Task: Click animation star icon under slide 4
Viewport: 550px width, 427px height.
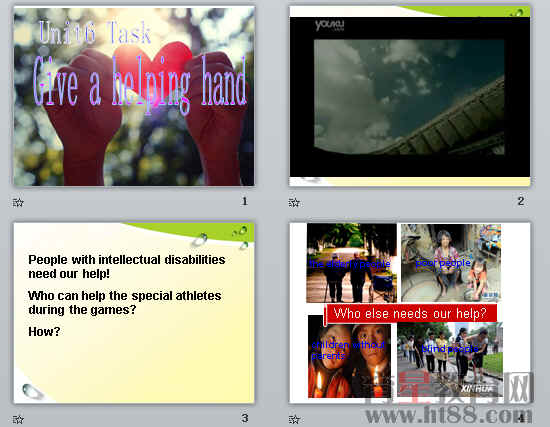Action: 294,419
